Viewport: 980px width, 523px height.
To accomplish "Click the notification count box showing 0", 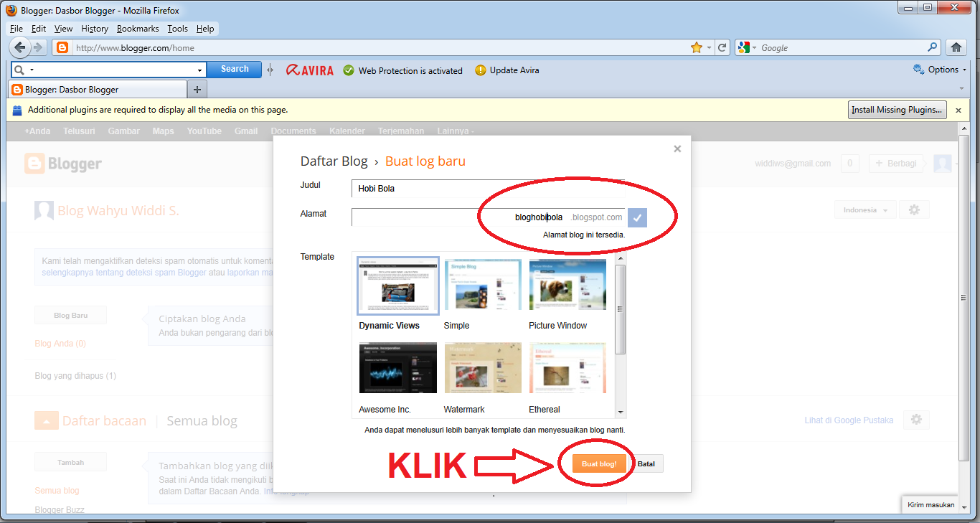I will tap(849, 164).
